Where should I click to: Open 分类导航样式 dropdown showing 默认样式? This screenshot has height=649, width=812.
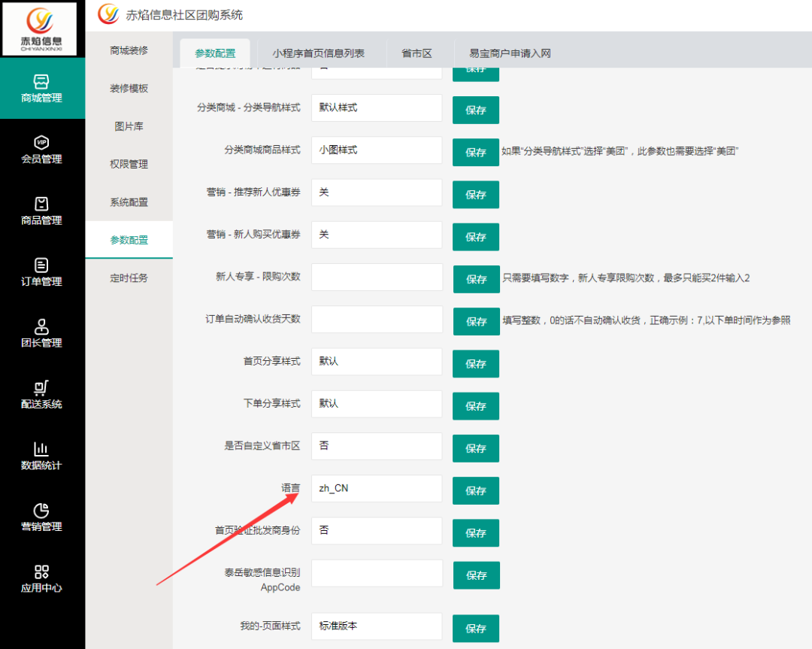click(x=377, y=108)
